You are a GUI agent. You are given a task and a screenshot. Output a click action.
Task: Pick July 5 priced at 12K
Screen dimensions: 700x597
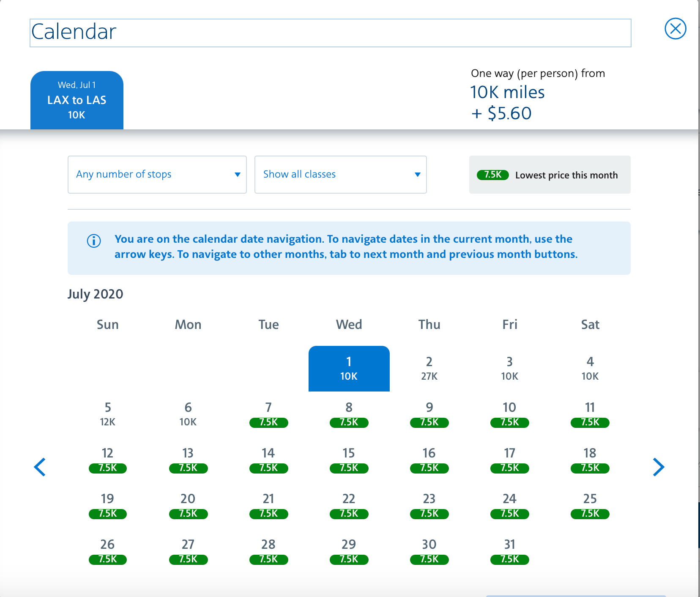[x=108, y=414]
